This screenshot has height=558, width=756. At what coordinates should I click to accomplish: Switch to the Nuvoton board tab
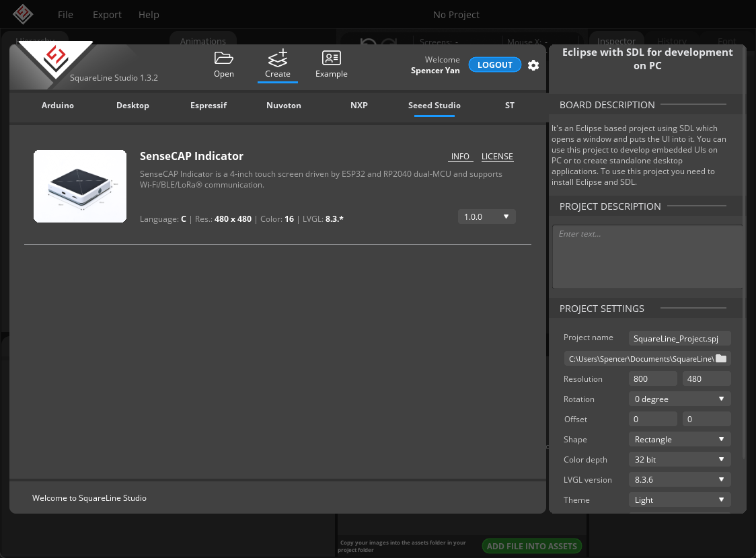(x=284, y=105)
